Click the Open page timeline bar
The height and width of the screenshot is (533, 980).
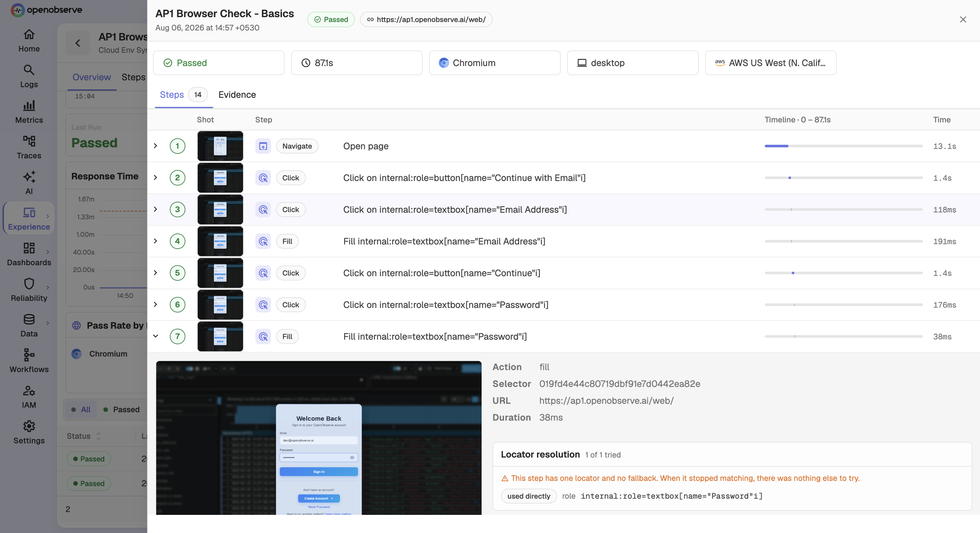pos(844,146)
